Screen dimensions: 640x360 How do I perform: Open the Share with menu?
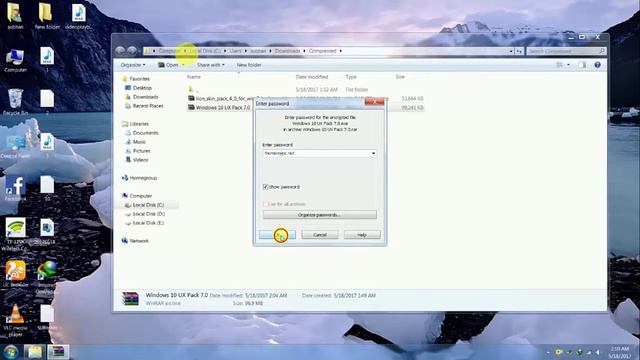pyautogui.click(x=210, y=65)
